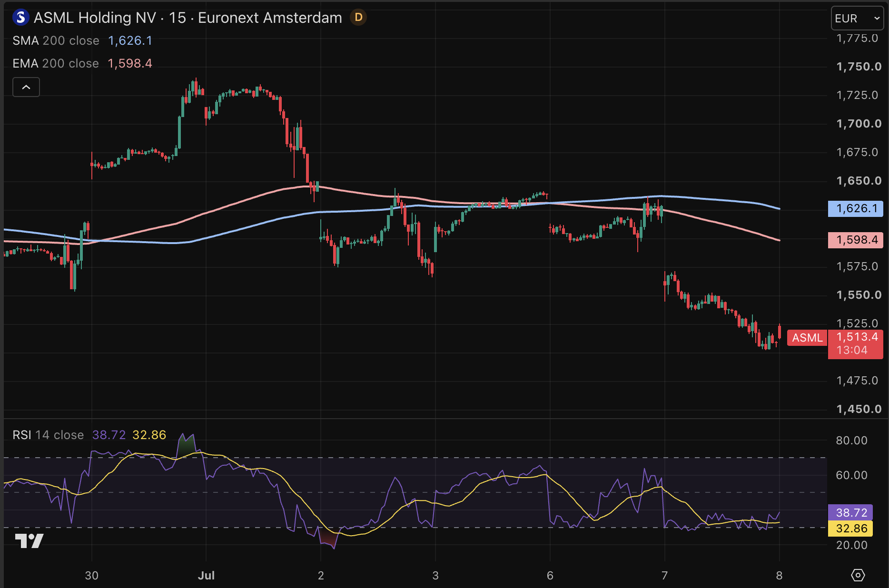Image resolution: width=889 pixels, height=588 pixels.
Task: Click the delayed data 'D' badge
Action: coord(358,18)
